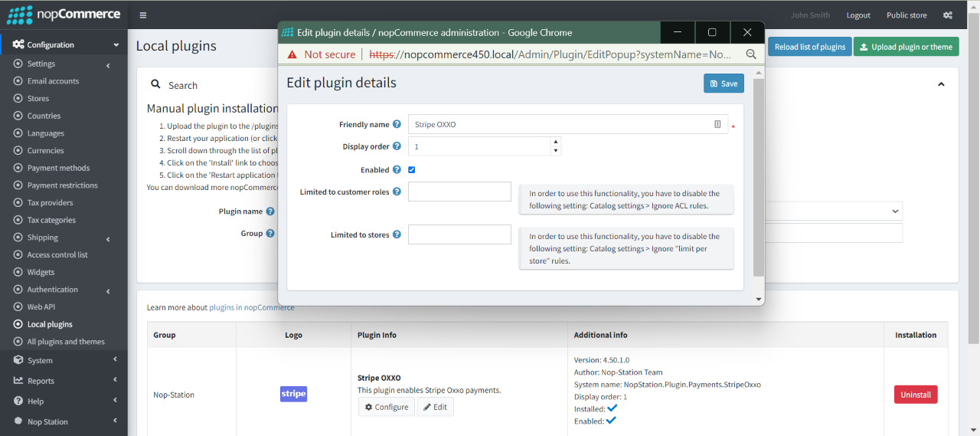The image size is (980, 436).
Task: Increase the Display order value with up arrow
Action: pos(556,142)
